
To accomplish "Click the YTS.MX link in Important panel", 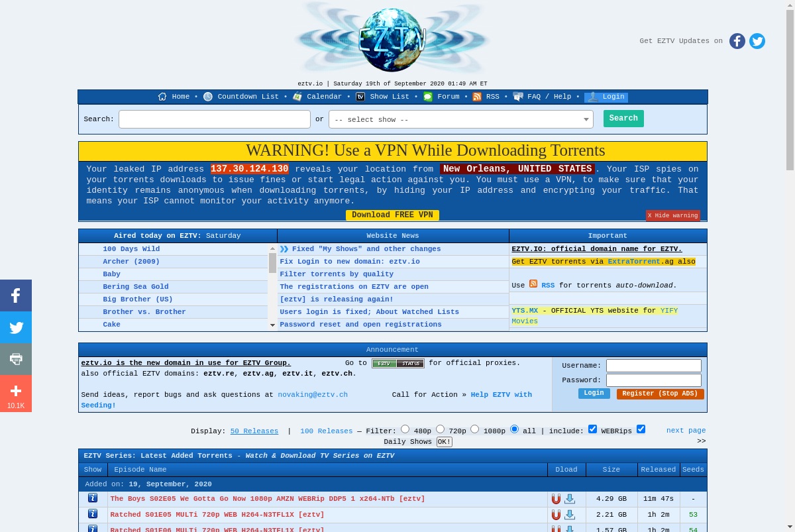I will 525,311.
